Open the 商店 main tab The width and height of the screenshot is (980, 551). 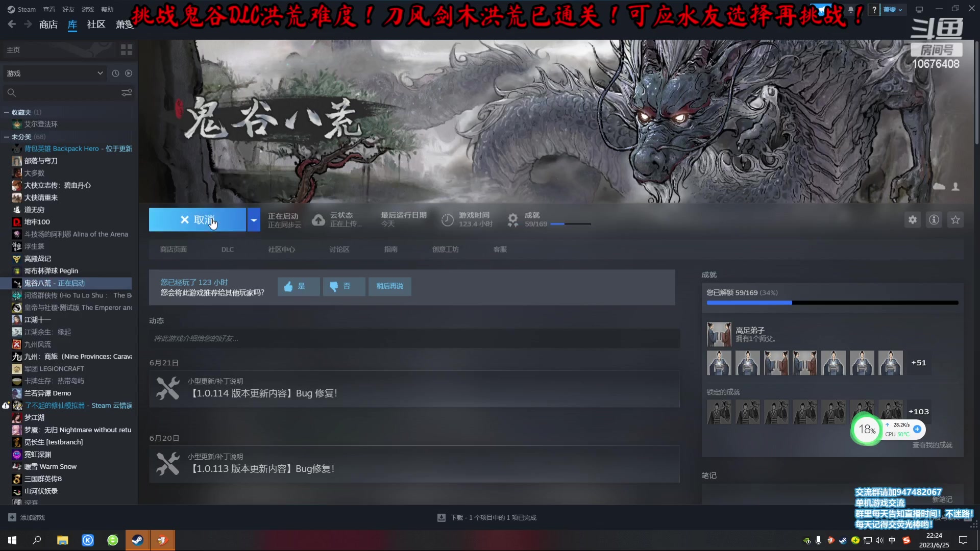[x=48, y=24]
